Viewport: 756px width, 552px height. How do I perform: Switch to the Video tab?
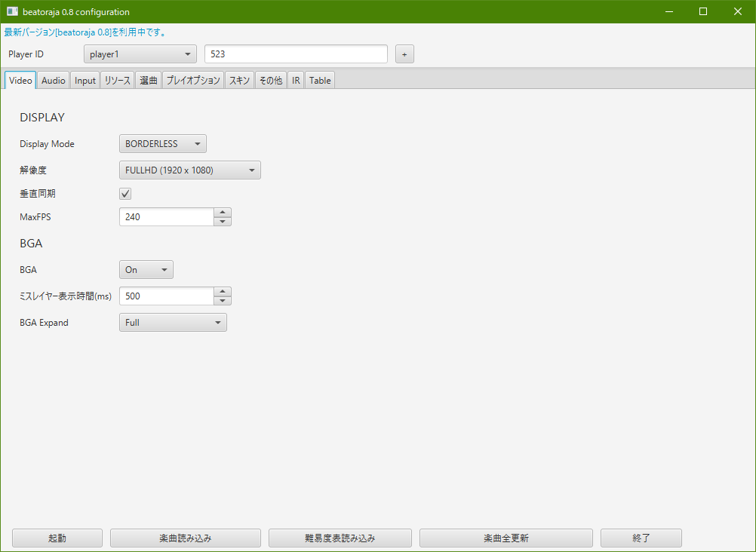point(20,81)
